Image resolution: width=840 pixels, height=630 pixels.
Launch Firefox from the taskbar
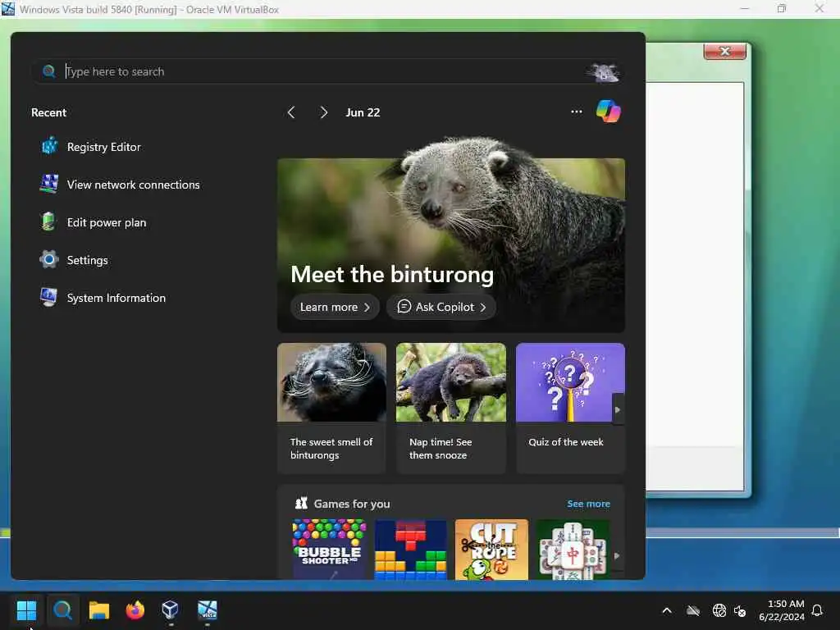(135, 609)
